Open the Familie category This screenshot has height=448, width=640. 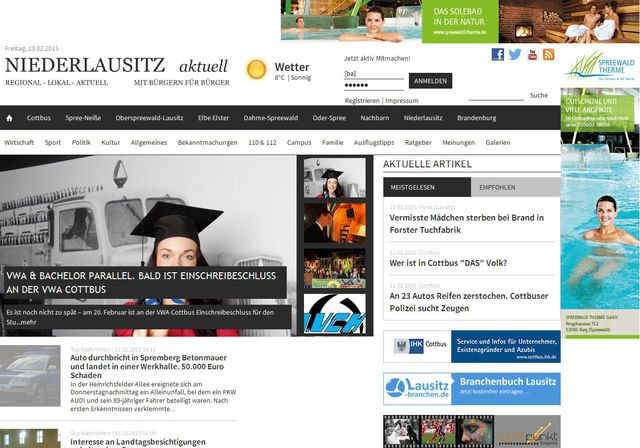tap(333, 142)
